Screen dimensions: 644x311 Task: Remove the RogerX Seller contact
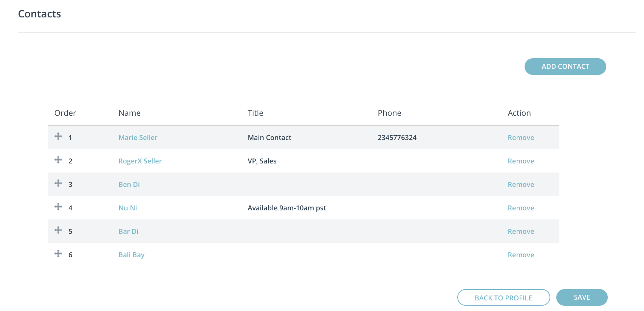click(521, 161)
